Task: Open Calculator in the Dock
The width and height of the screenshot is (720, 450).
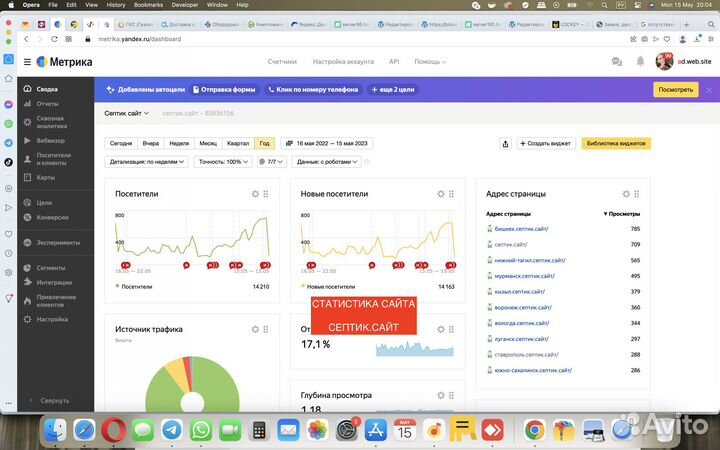Action: pos(259,430)
